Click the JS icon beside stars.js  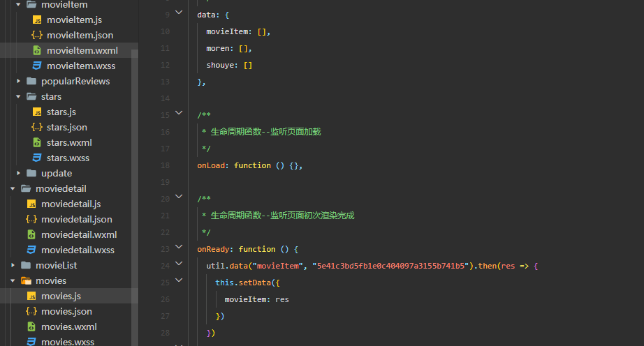(x=37, y=112)
